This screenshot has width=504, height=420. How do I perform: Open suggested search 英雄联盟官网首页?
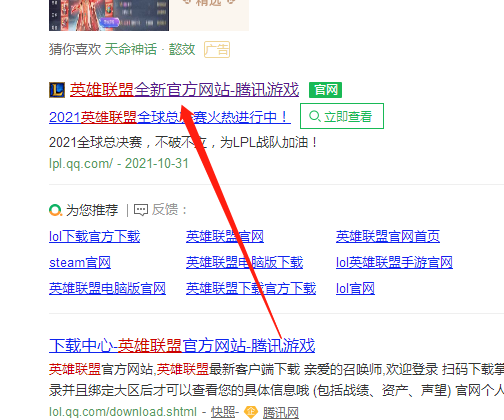pos(388,237)
